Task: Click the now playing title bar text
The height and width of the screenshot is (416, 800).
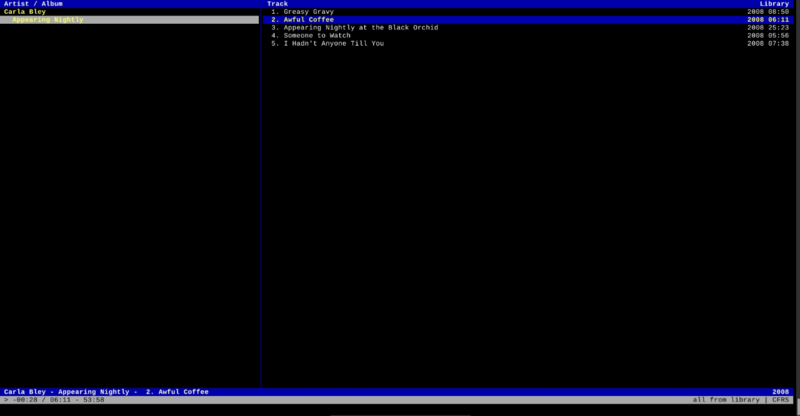Action: (x=106, y=392)
